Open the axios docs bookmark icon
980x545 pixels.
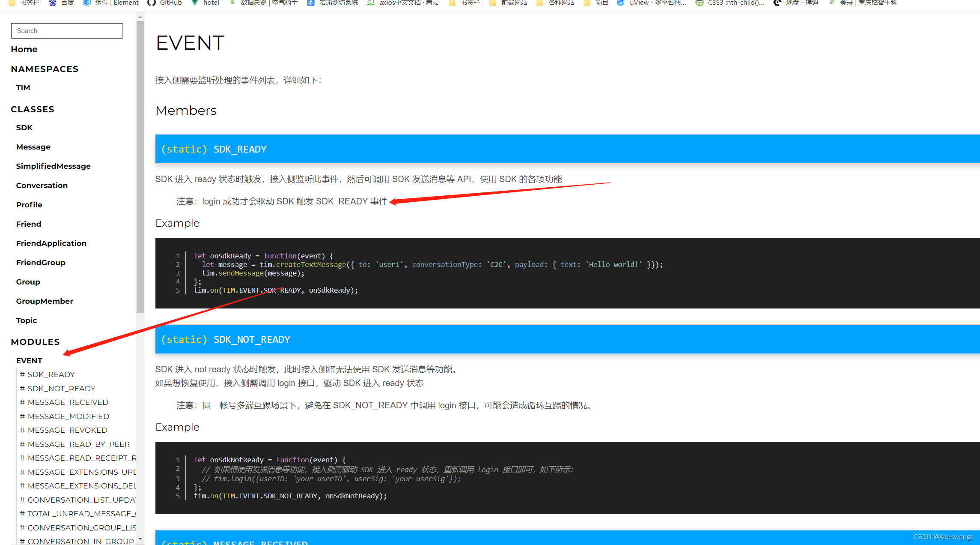(371, 3)
